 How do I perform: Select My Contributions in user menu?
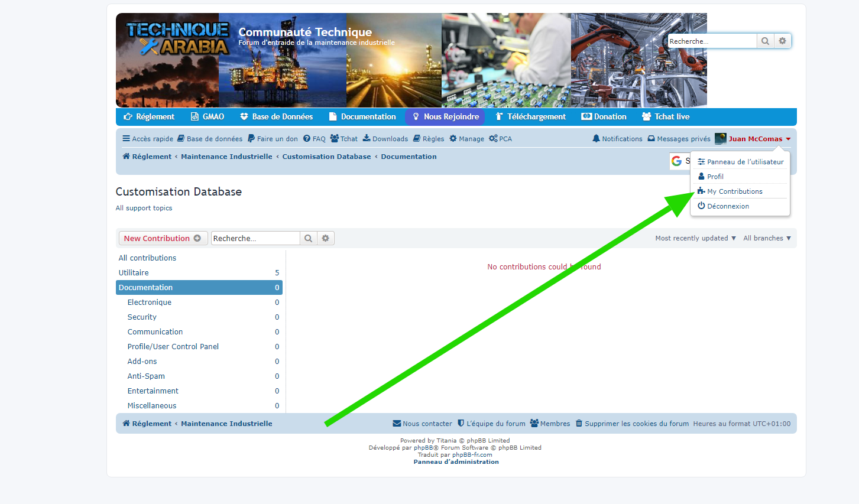[734, 191]
